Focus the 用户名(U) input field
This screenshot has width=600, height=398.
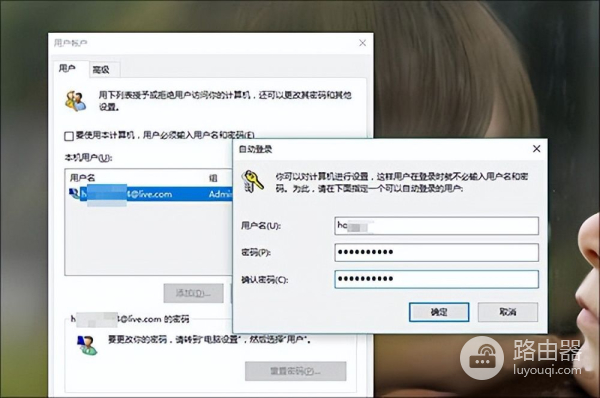pos(437,226)
